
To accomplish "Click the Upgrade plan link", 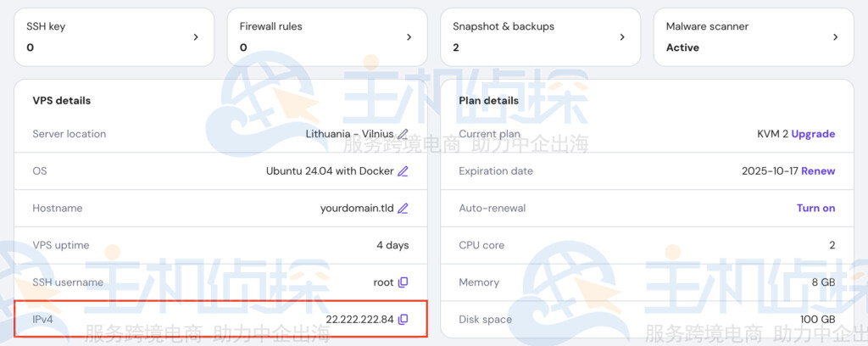I will [813, 134].
